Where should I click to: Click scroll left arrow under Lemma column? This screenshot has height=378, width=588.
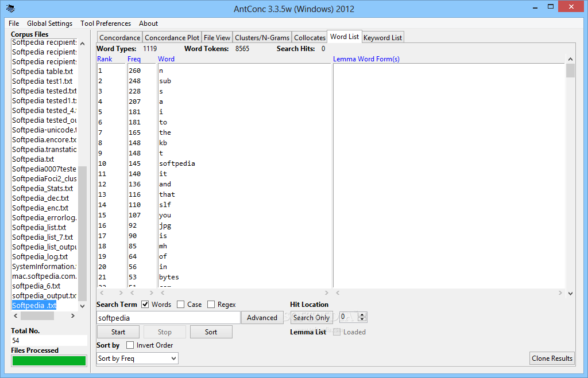[x=338, y=293]
